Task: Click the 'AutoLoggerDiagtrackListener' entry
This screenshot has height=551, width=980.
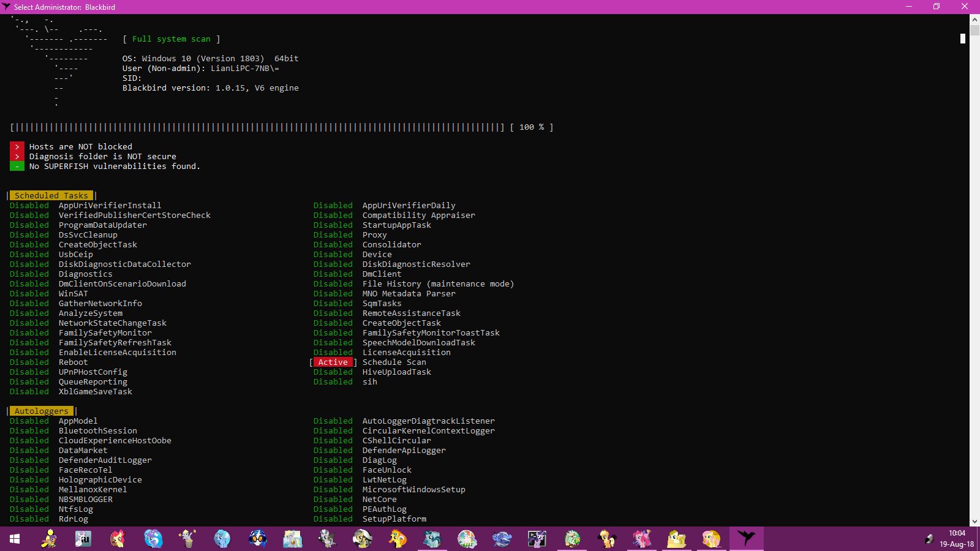Action: pyautogui.click(x=429, y=421)
